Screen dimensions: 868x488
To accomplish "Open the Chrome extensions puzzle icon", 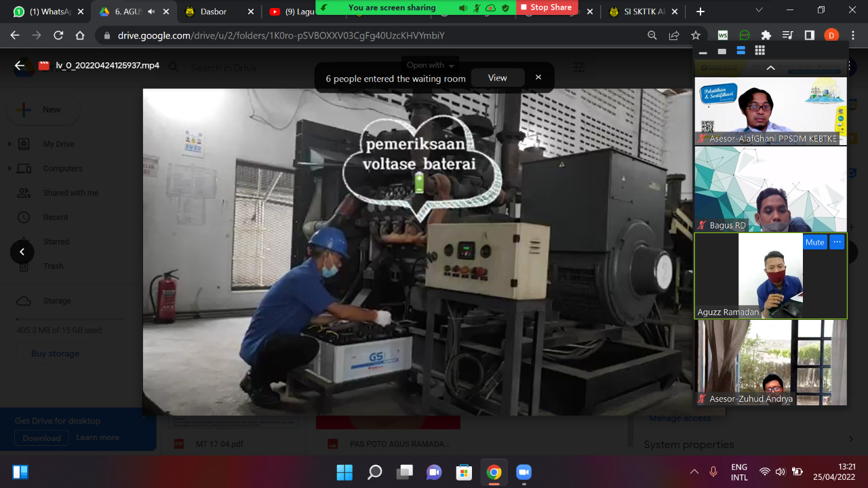I will (x=766, y=35).
